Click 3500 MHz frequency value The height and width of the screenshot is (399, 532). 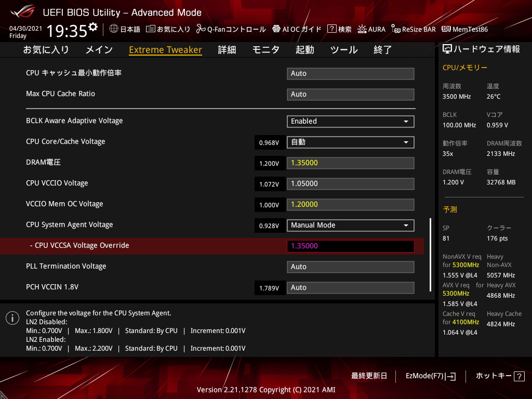point(457,97)
